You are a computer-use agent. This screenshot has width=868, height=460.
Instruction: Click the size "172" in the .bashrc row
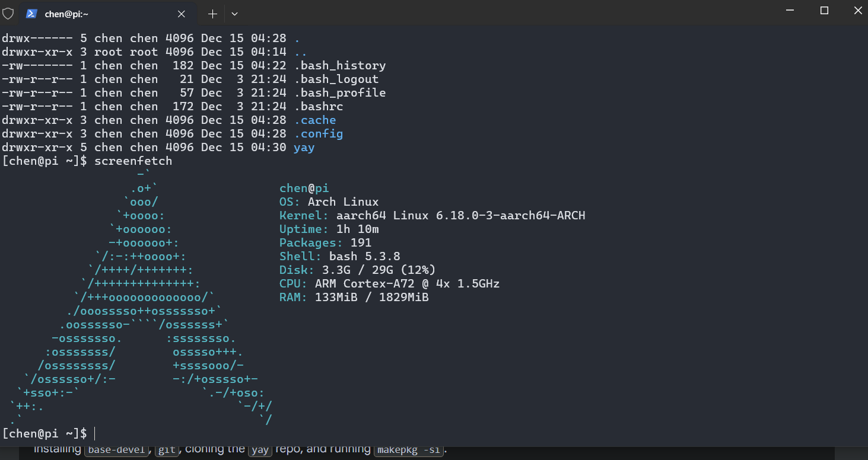(x=183, y=107)
